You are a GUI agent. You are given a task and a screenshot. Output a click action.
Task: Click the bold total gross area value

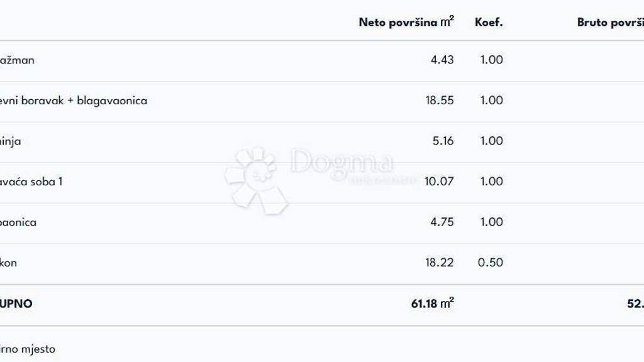tap(635, 304)
